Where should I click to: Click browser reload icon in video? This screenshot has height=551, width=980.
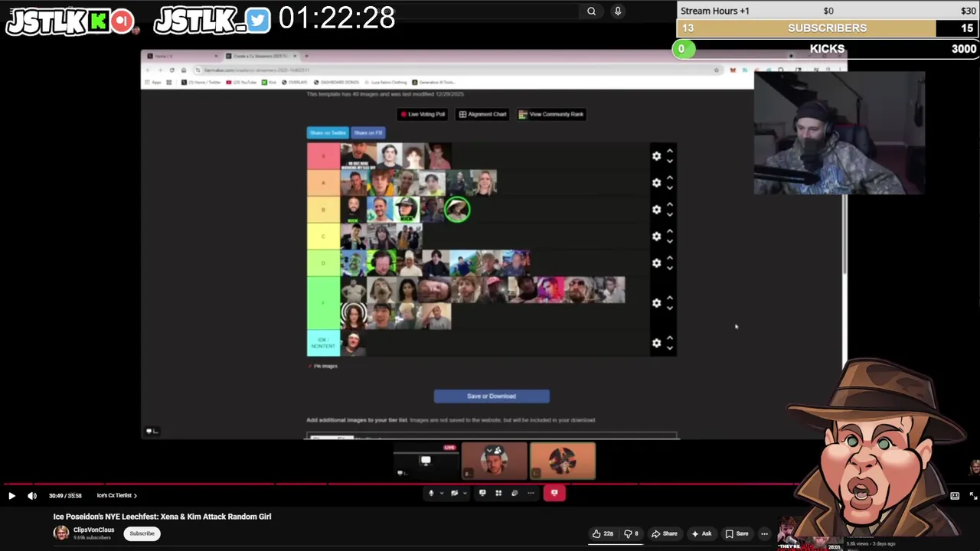(171, 70)
